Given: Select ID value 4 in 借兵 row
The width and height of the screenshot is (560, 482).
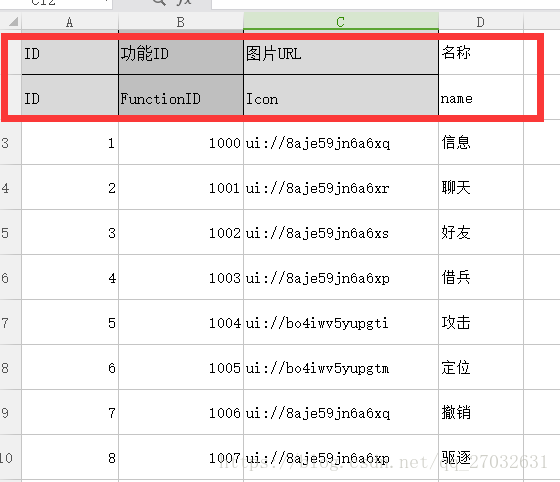Looking at the screenshot, I should [x=70, y=277].
